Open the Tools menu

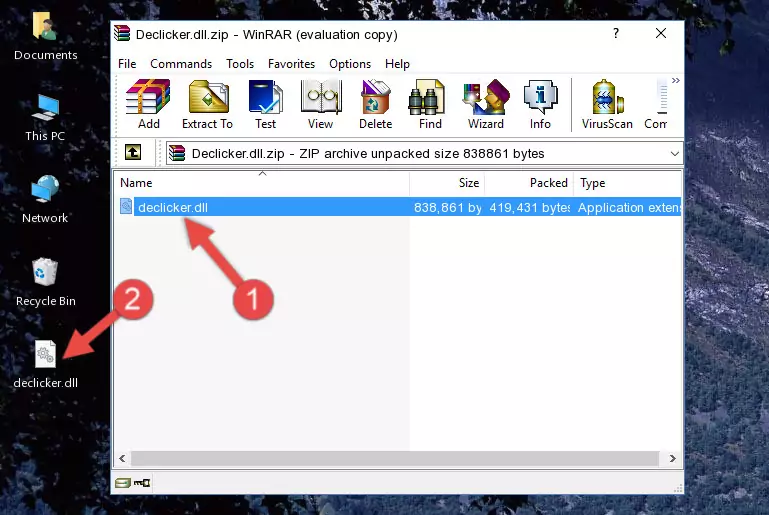[x=240, y=64]
